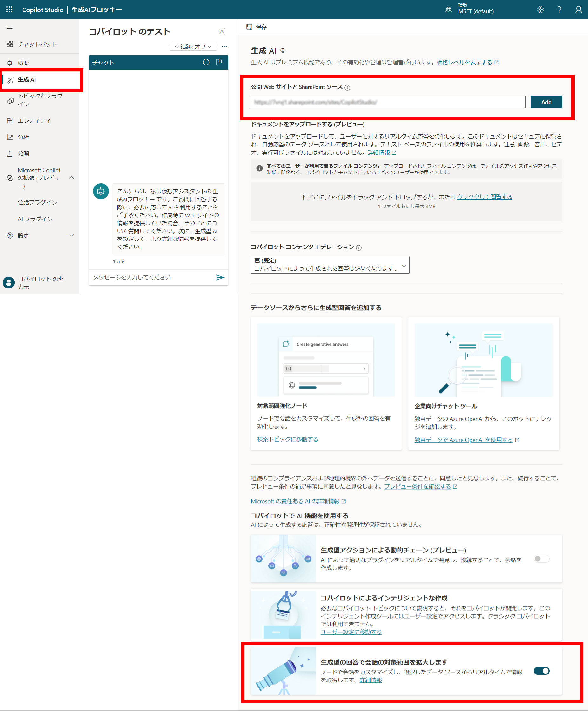Open the user account icon
The width and height of the screenshot is (588, 711).
click(x=578, y=10)
